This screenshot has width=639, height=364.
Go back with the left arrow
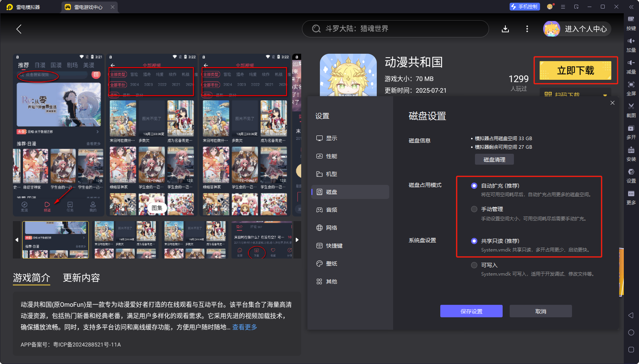point(19,29)
